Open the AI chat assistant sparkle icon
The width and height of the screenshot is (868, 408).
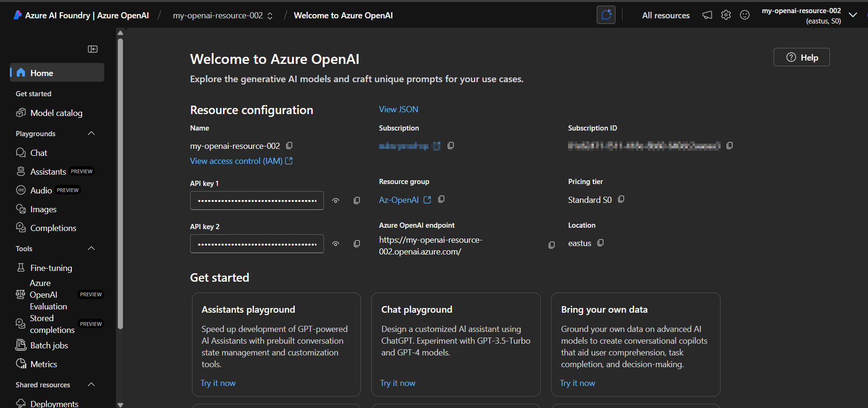point(606,15)
